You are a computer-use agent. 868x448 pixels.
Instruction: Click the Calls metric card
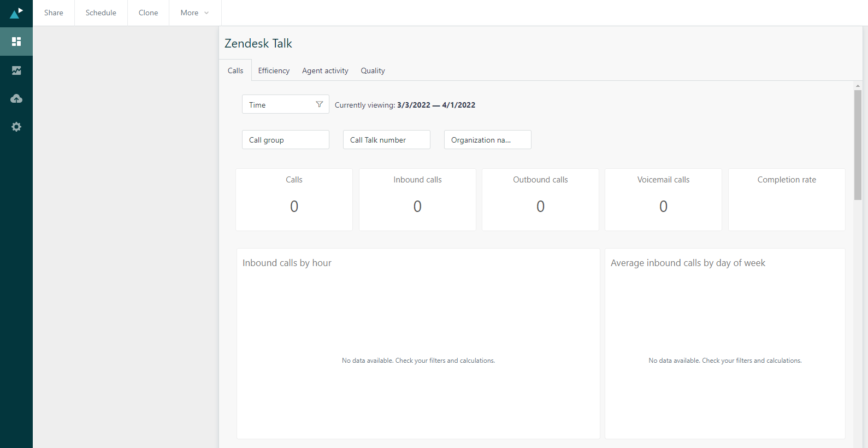(294, 199)
